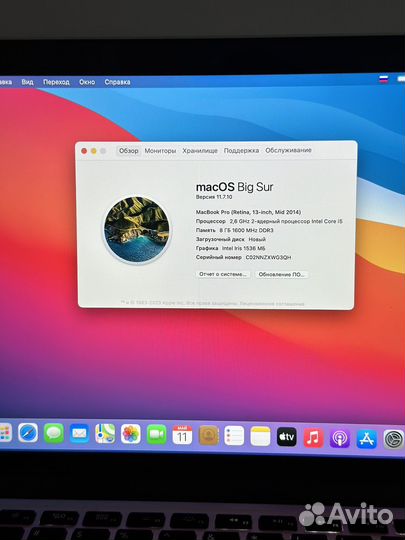The image size is (405, 540).
Task: Switch to the Обзор tab
Action: click(x=128, y=151)
